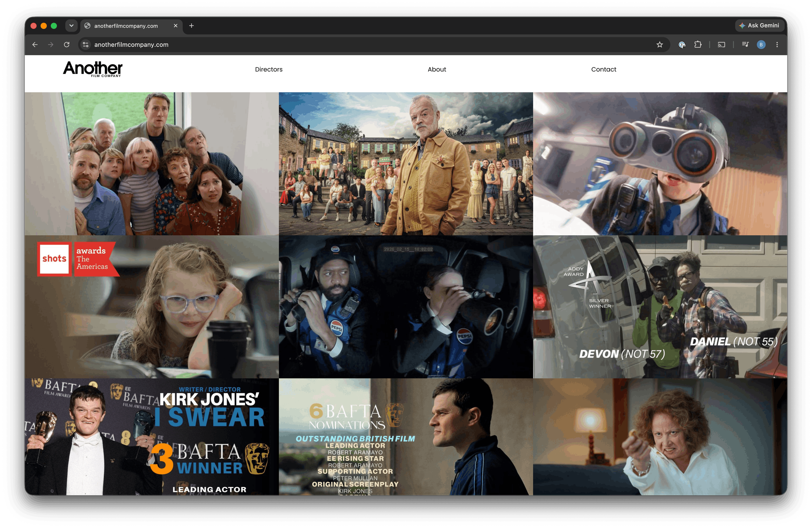Image resolution: width=812 pixels, height=528 pixels.
Task: Open the 6 BAFTA Nominations thumbnail
Action: (x=406, y=436)
